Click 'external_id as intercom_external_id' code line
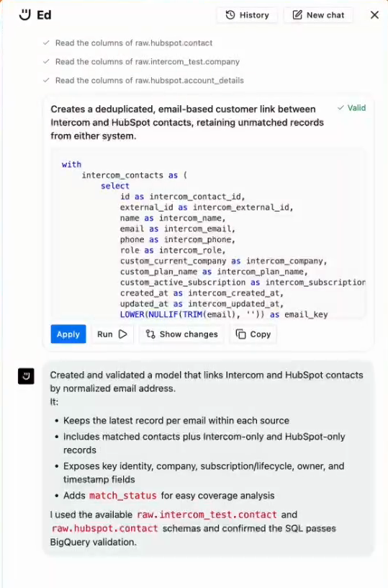Screen dimensions: 388x588 pos(207,208)
